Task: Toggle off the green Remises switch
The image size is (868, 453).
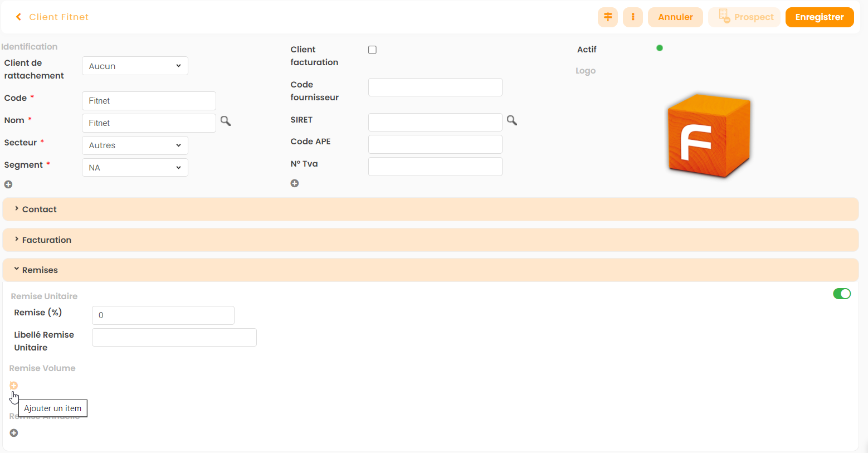Action: [x=841, y=294]
